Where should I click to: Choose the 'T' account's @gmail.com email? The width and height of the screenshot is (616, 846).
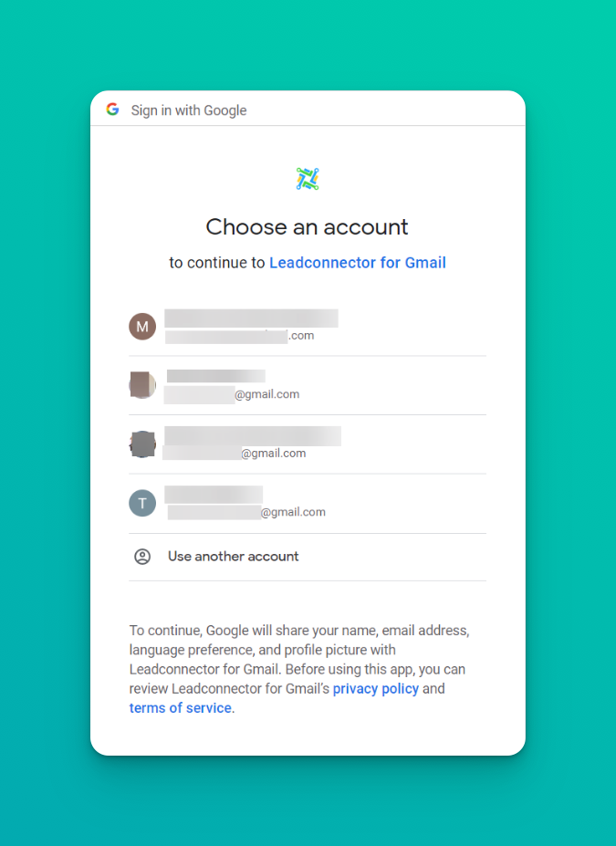pyautogui.click(x=293, y=512)
